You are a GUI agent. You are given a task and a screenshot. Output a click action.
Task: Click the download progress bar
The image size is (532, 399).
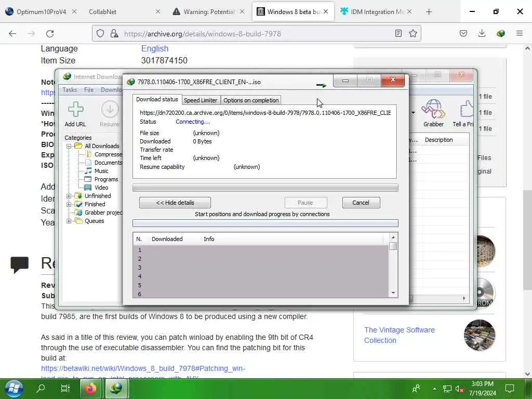point(265,188)
